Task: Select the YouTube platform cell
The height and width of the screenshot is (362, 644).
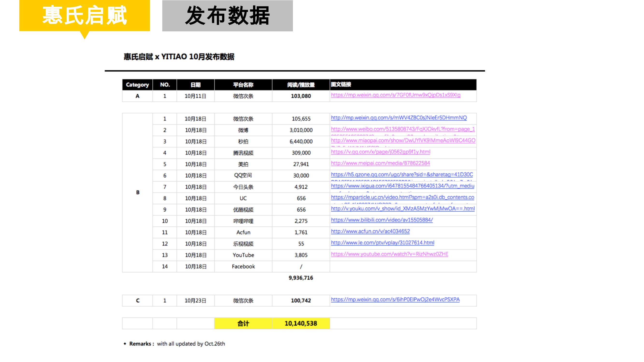Action: pos(243,255)
